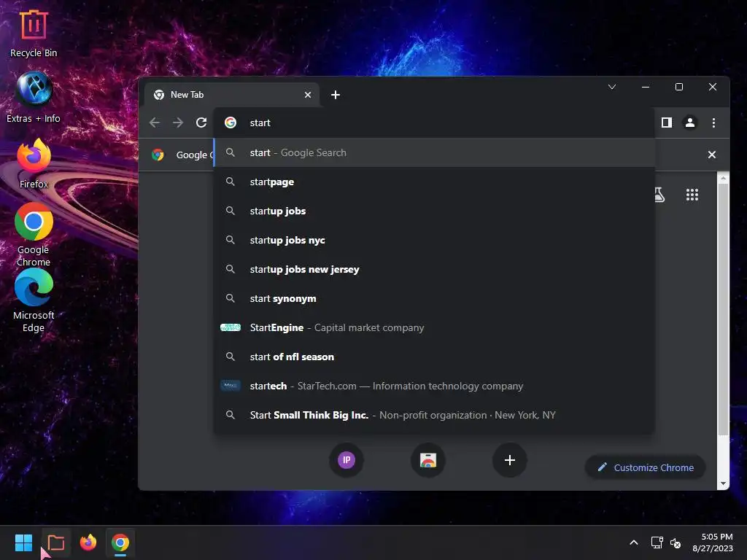747x560 pixels.
Task: Open the IP shortcut tile
Action: pyautogui.click(x=347, y=460)
